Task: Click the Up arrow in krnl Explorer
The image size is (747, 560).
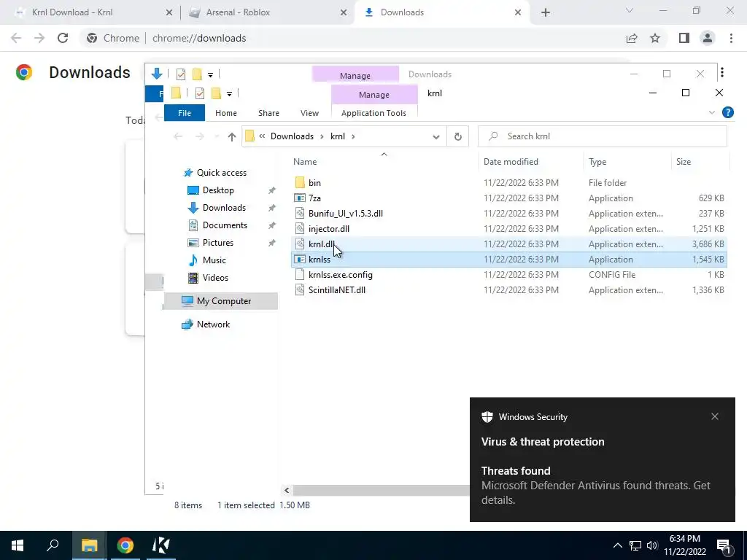Action: pyautogui.click(x=231, y=136)
